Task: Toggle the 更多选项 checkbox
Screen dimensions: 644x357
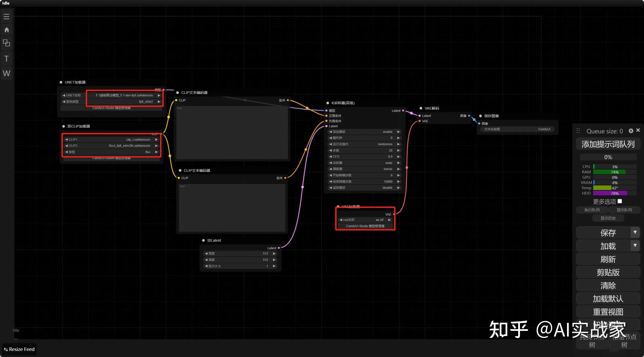Action: point(620,201)
